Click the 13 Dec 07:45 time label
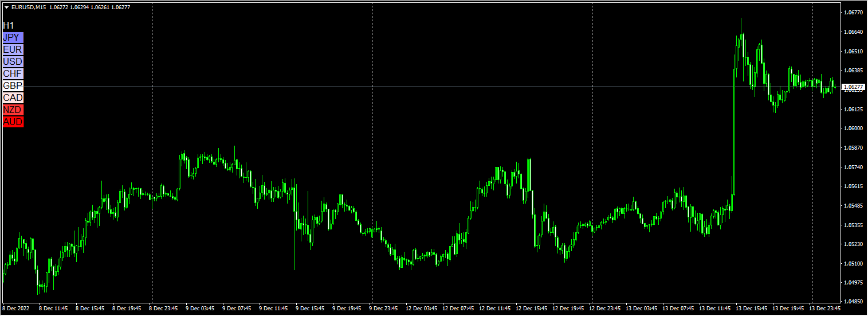This screenshot has height=316, width=868. [x=678, y=309]
